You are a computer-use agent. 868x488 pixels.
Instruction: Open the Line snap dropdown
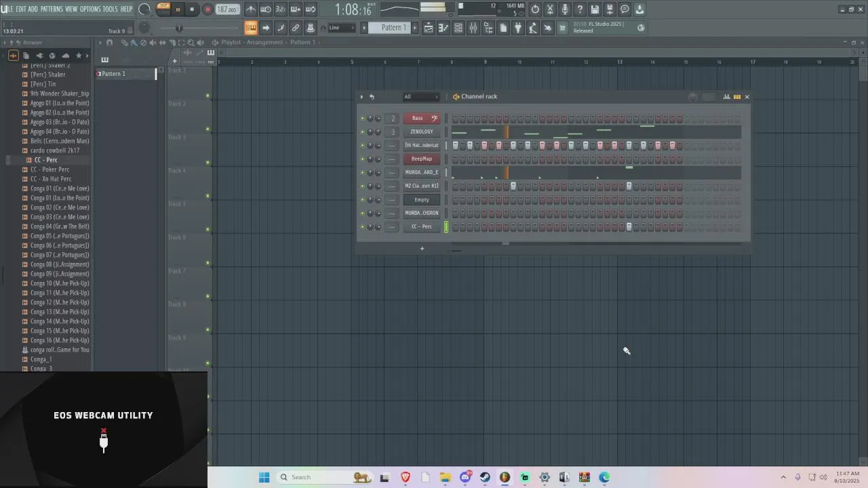[x=342, y=28]
